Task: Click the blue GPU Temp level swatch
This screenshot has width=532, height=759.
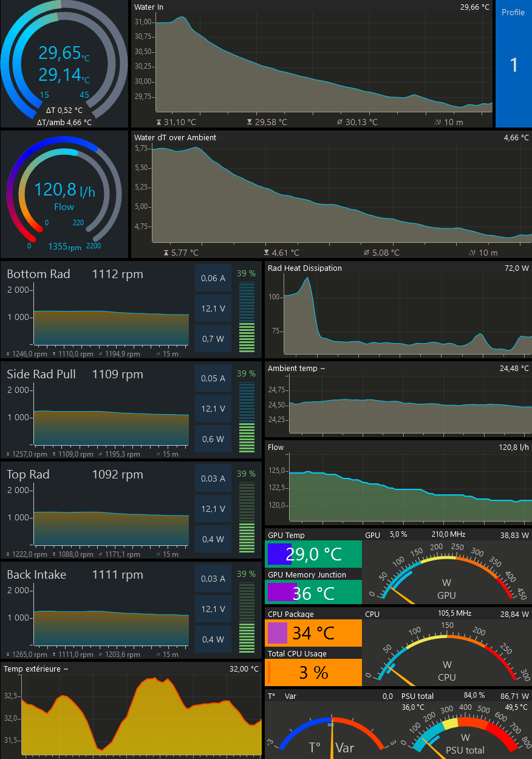Action: [x=279, y=554]
